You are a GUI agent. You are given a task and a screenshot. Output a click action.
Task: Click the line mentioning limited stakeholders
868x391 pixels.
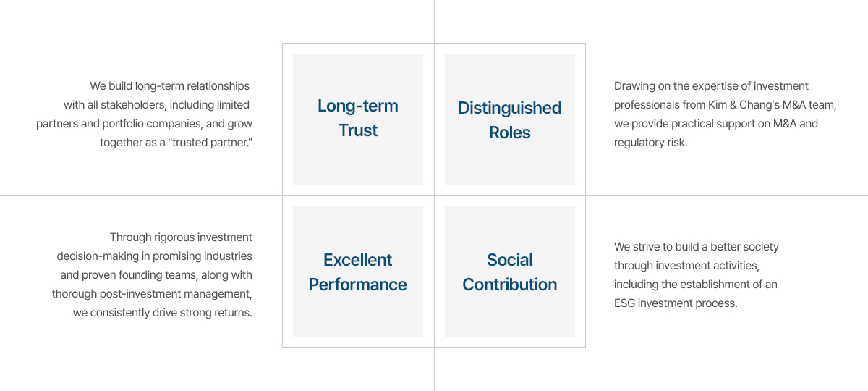(x=156, y=104)
